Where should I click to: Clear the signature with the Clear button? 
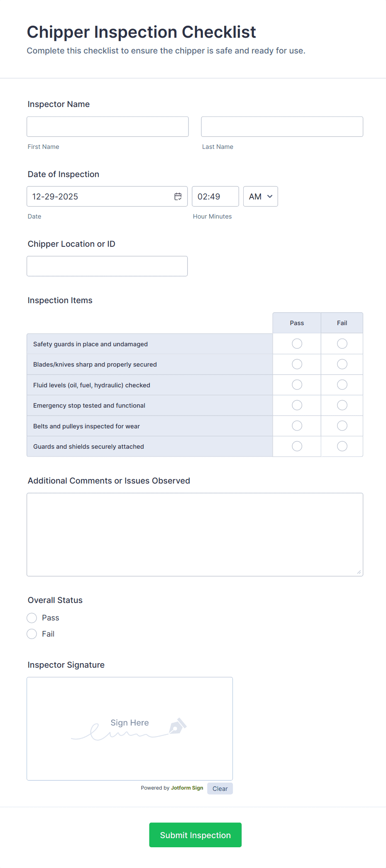coord(220,788)
